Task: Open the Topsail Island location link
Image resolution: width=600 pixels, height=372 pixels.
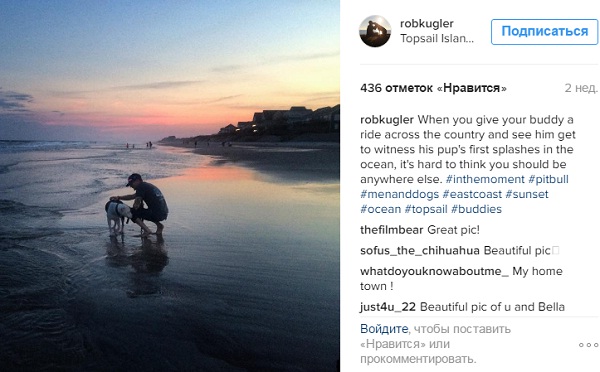Action: [437, 39]
